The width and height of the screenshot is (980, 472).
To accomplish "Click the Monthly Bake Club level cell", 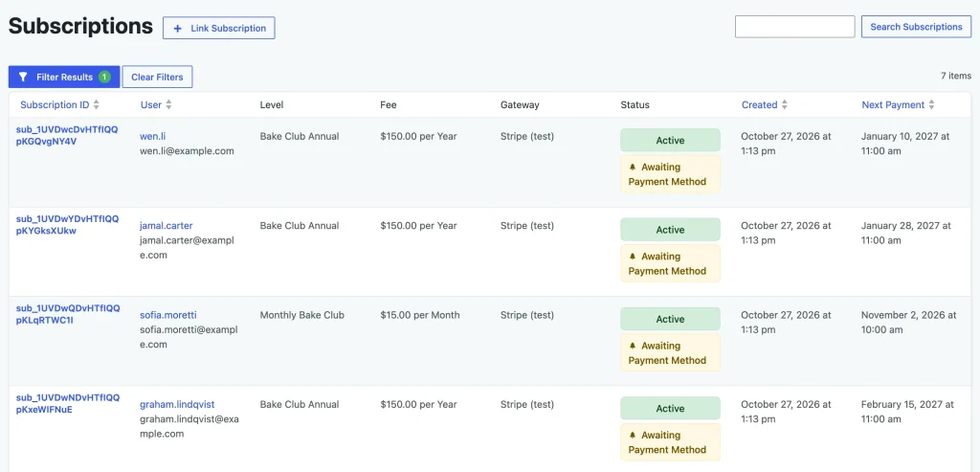I will coord(301,315).
